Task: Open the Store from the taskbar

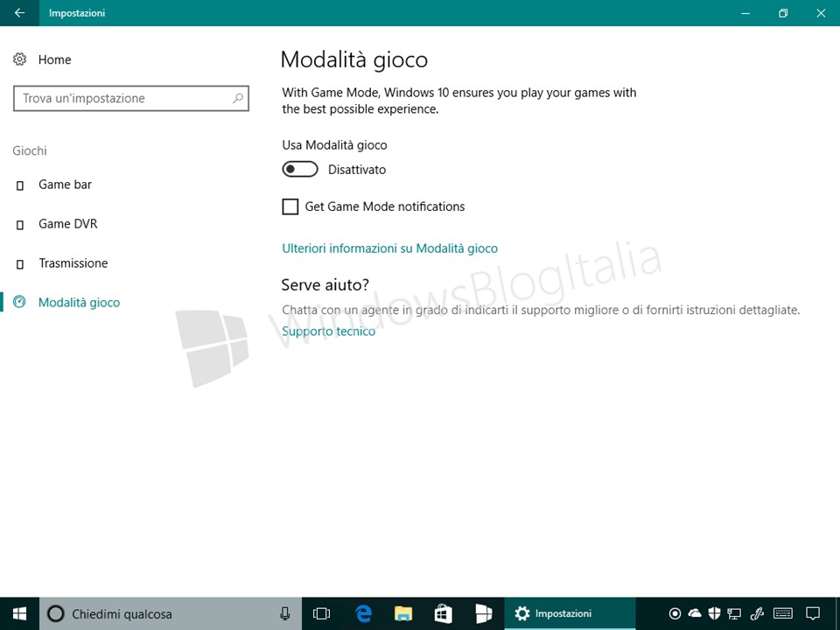Action: [443, 613]
